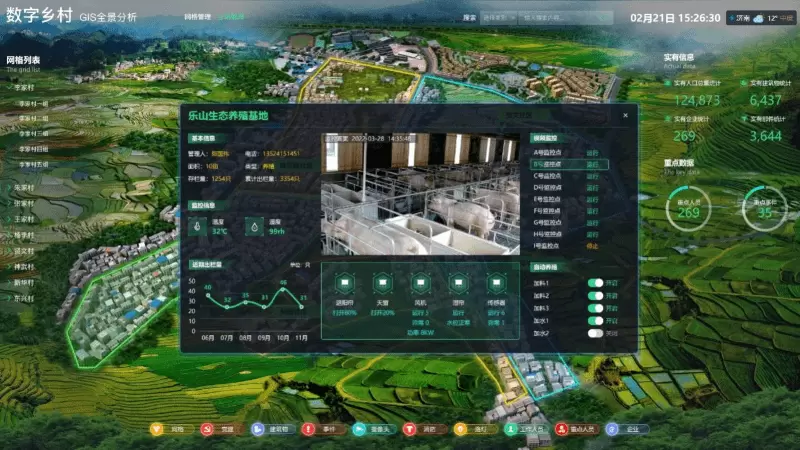800x450 pixels.
Task: Click the 摄像头 camera layer icon
Action: click(x=359, y=429)
